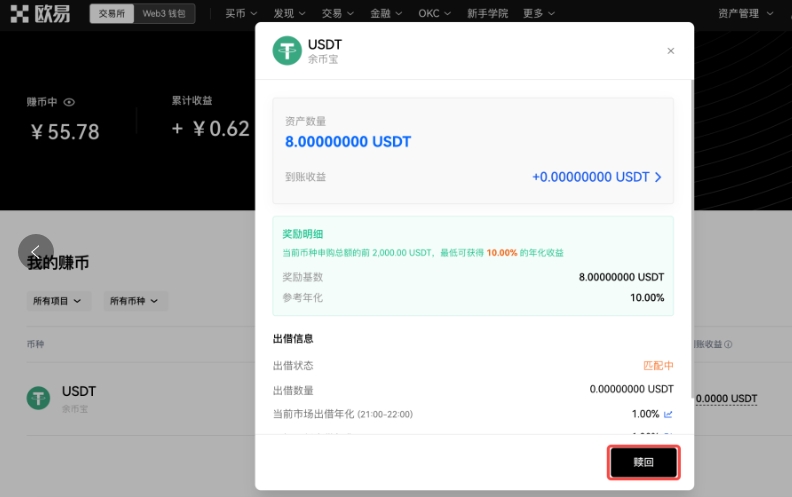Open the OKC dropdown

tap(434, 14)
